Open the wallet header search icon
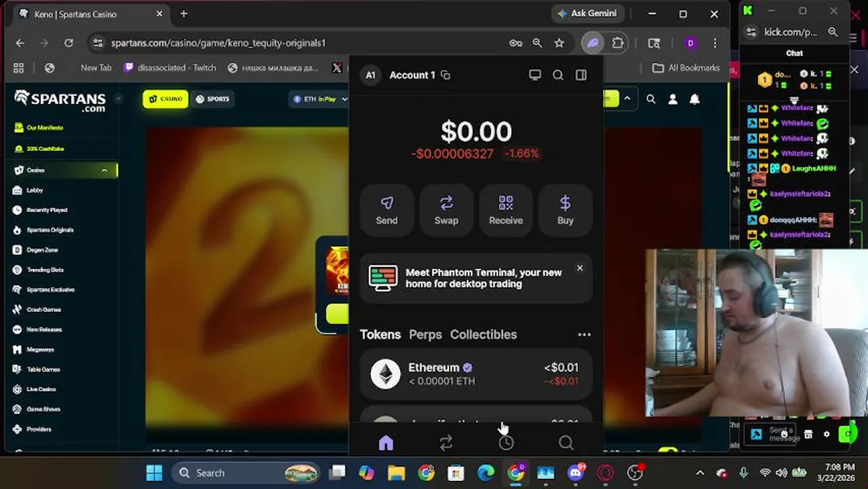868x489 pixels. pyautogui.click(x=558, y=75)
